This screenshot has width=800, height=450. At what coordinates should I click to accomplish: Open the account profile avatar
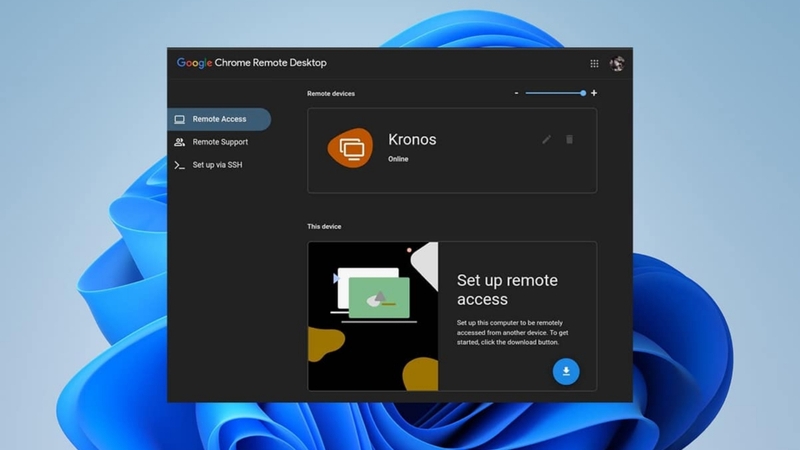[617, 64]
